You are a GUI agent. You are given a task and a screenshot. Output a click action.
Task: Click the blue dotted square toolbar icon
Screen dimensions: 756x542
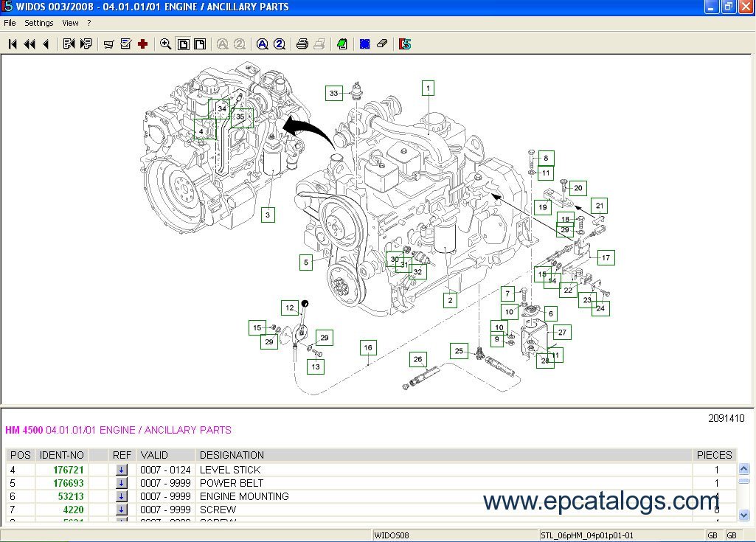364,44
